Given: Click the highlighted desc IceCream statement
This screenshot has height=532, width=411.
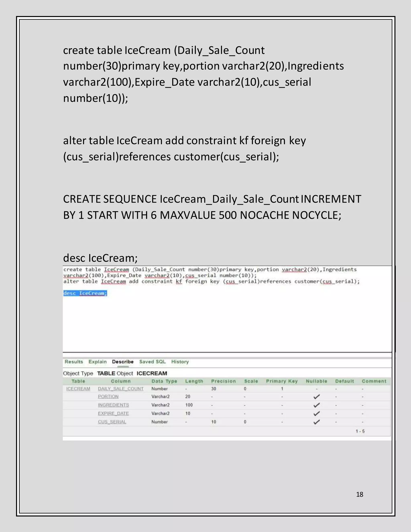Looking at the screenshot, I should coord(85,293).
